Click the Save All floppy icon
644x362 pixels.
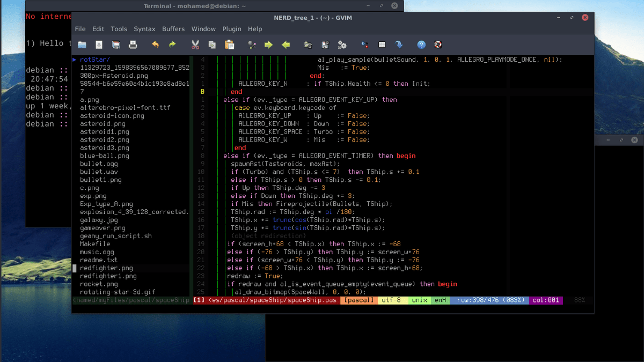(x=116, y=45)
